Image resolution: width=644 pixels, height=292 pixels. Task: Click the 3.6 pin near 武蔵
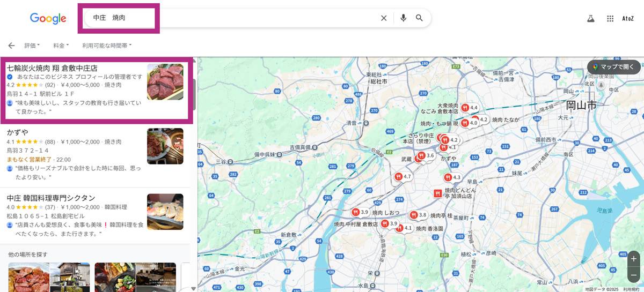(x=426, y=156)
